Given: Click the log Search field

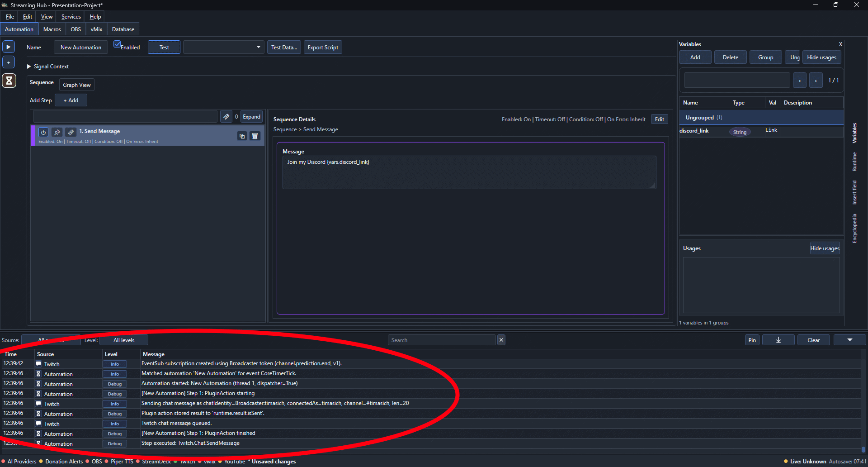Looking at the screenshot, I should click(442, 340).
